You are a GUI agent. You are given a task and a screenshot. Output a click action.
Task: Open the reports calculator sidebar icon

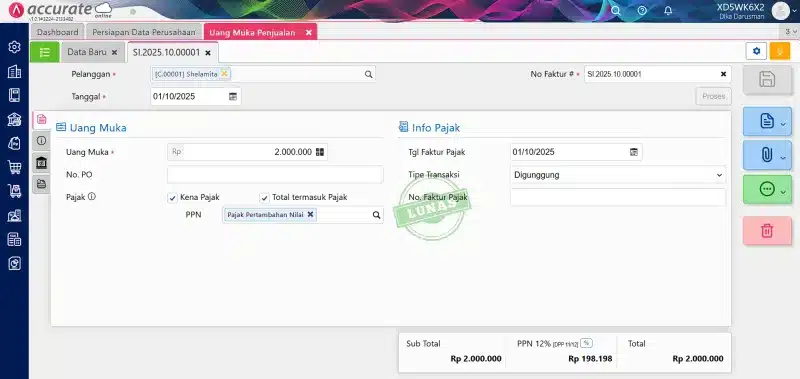tap(14, 239)
